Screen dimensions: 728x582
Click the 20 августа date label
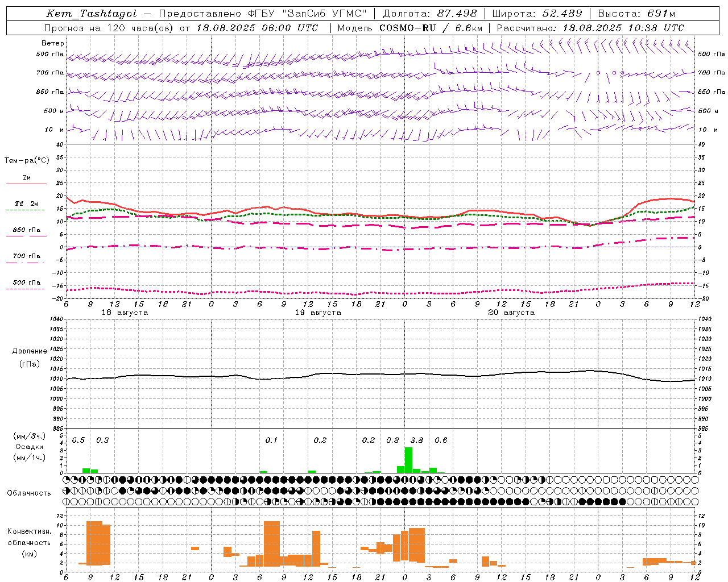pos(511,313)
